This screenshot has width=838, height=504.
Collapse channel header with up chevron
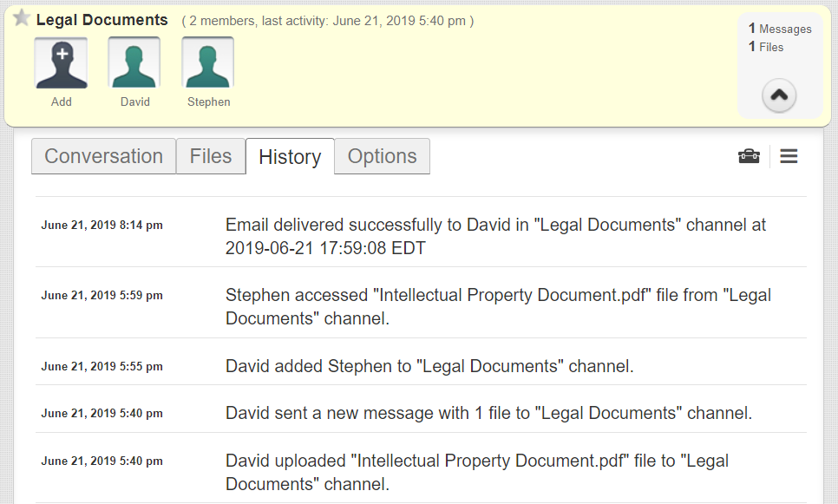[x=779, y=95]
